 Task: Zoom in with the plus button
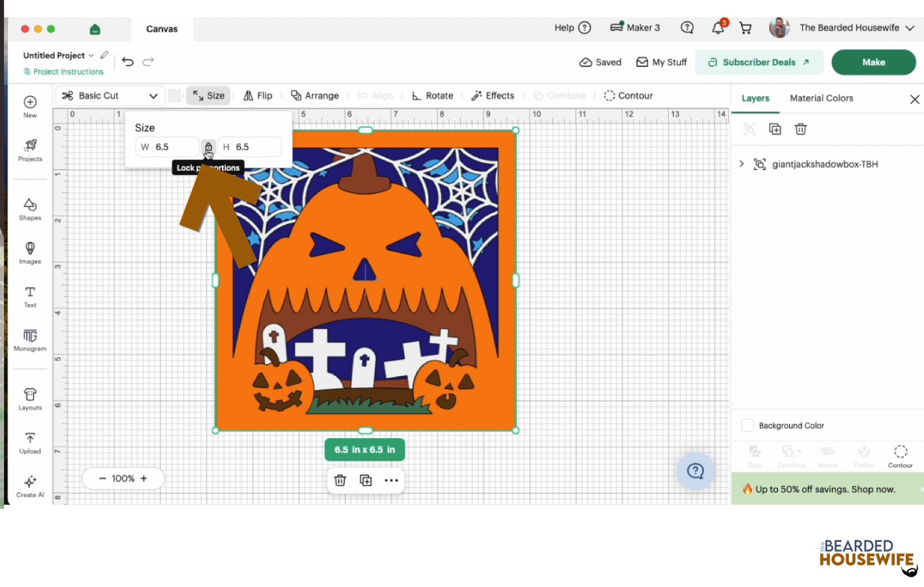tap(144, 478)
